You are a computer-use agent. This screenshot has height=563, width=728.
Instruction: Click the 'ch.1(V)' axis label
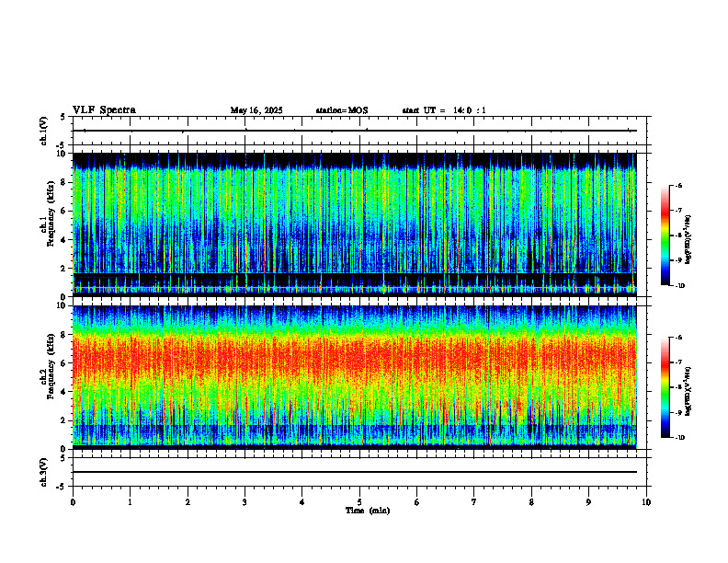tap(43, 131)
